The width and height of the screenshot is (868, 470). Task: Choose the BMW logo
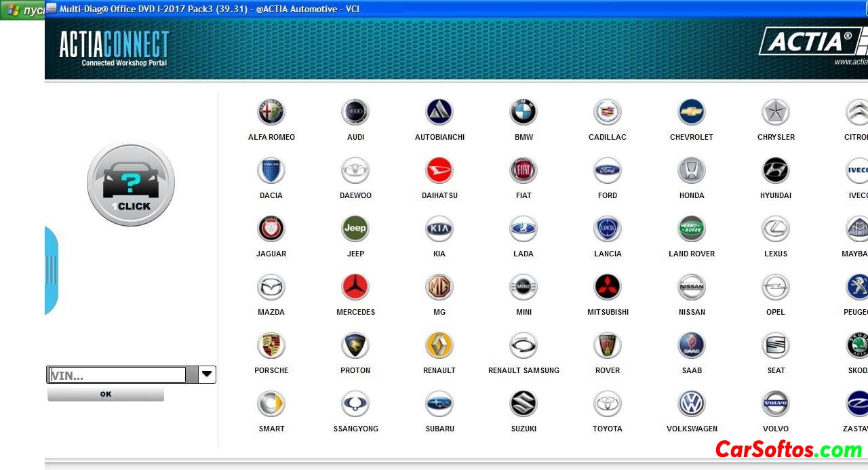point(524,113)
